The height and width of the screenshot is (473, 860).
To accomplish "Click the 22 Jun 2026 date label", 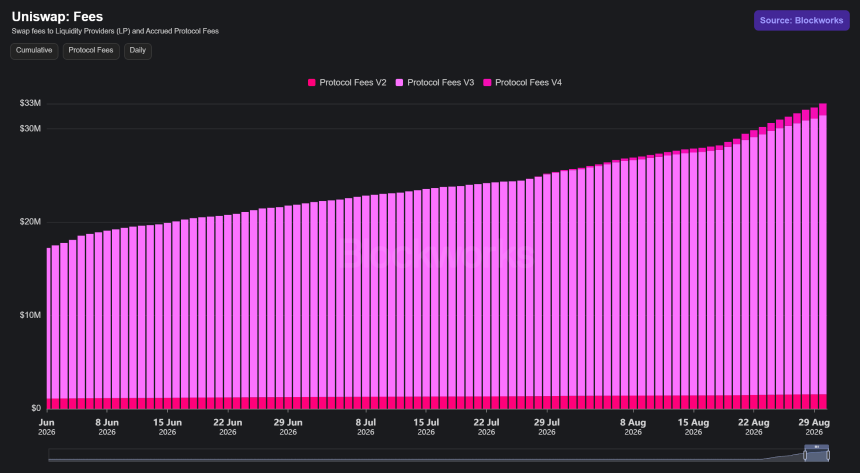I will pos(228,427).
